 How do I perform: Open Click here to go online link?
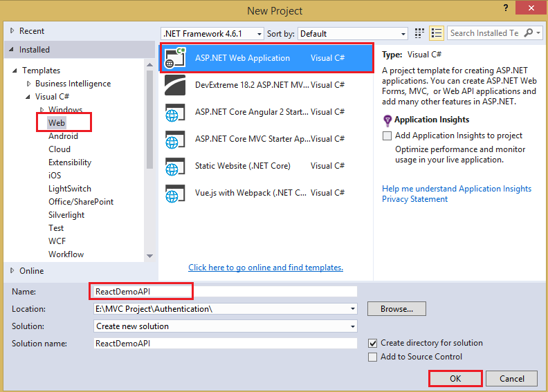point(266,268)
